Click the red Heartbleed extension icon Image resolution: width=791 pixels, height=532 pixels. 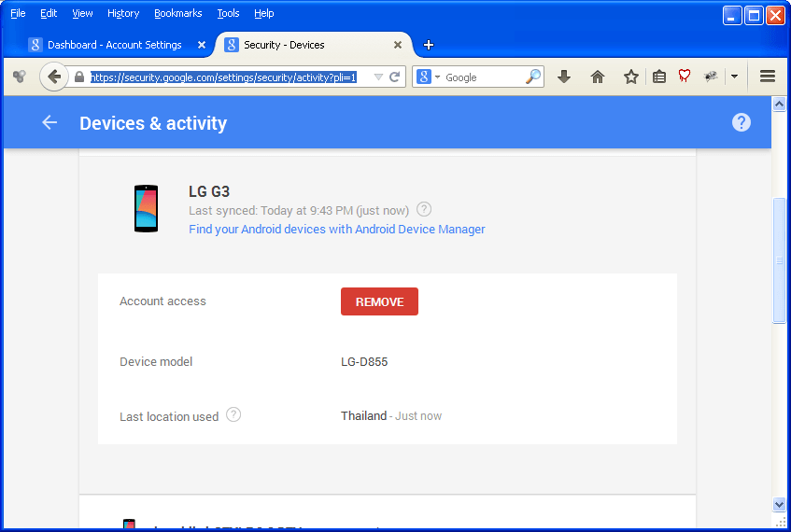684,77
